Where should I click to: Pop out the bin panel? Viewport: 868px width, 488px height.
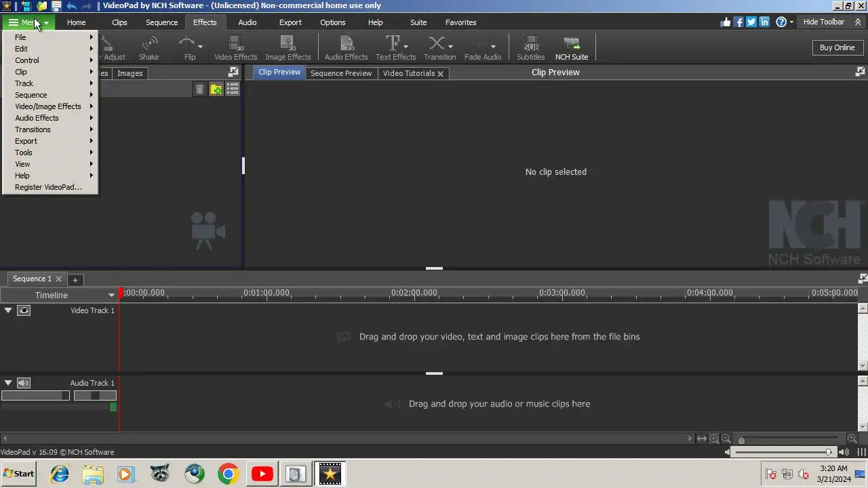(x=233, y=72)
